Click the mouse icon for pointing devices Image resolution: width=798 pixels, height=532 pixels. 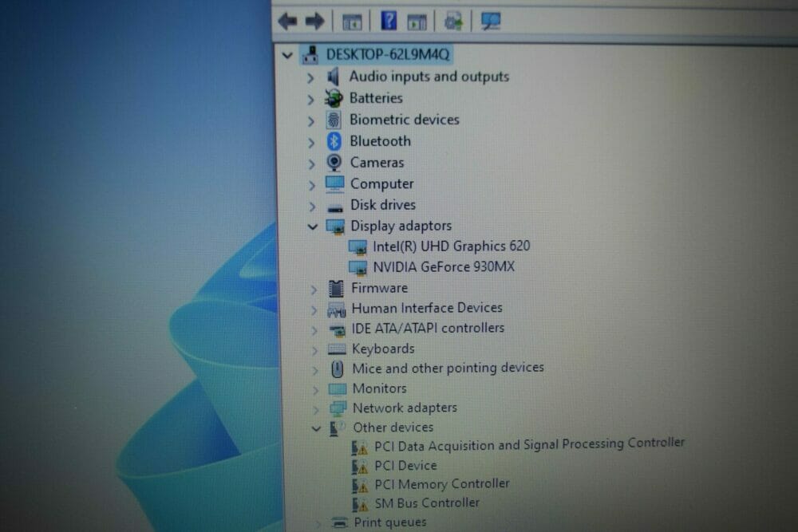click(x=338, y=368)
